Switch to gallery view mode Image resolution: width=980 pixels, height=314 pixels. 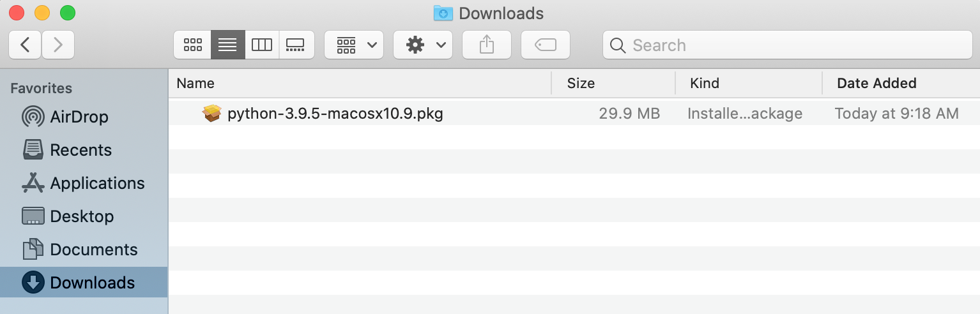tap(296, 45)
